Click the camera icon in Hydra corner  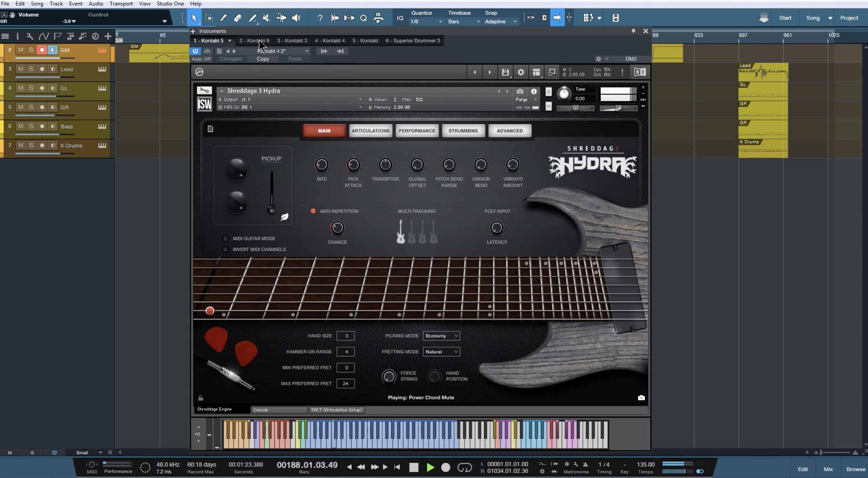(641, 397)
